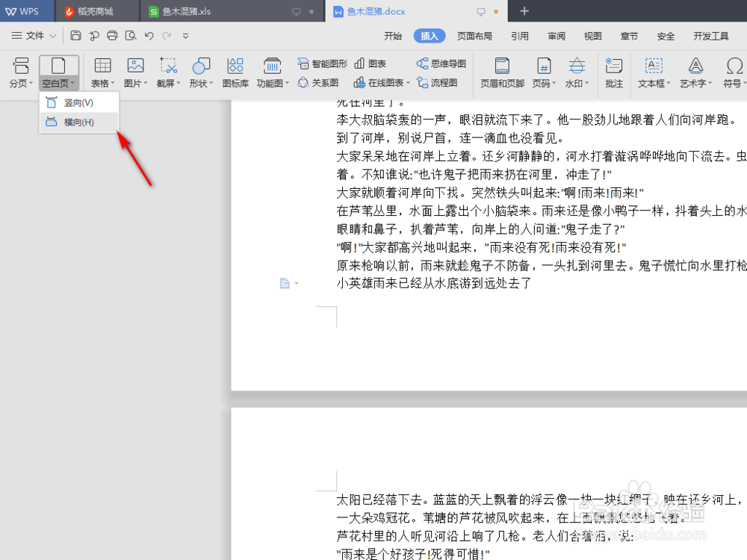747x560 pixels.
Task: Click the line starting 李大叔脑袋轰的一声
Action: pos(536,120)
